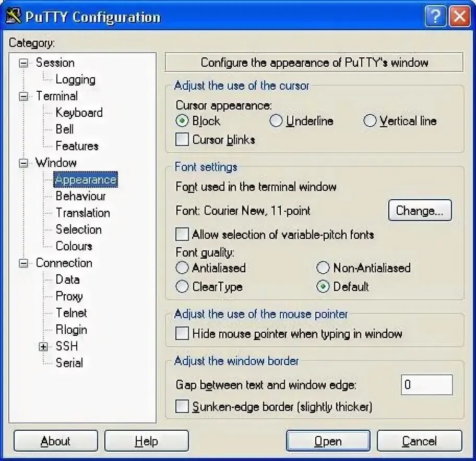
Task: Open Telnet settings
Action: (72, 313)
